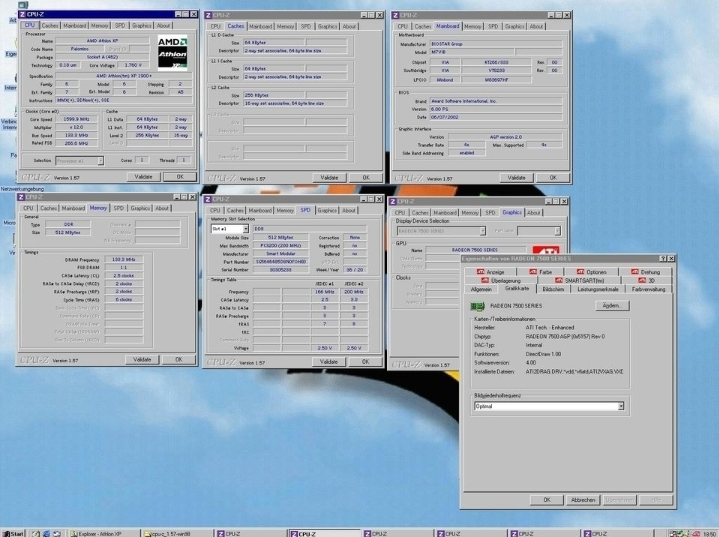
Task: Click the Memory Size value 512 MBytes in Memory window
Action: pos(67,233)
